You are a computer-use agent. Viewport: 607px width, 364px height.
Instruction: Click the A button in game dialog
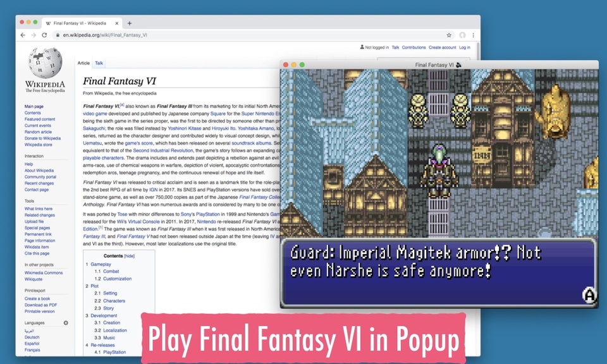coord(589,295)
